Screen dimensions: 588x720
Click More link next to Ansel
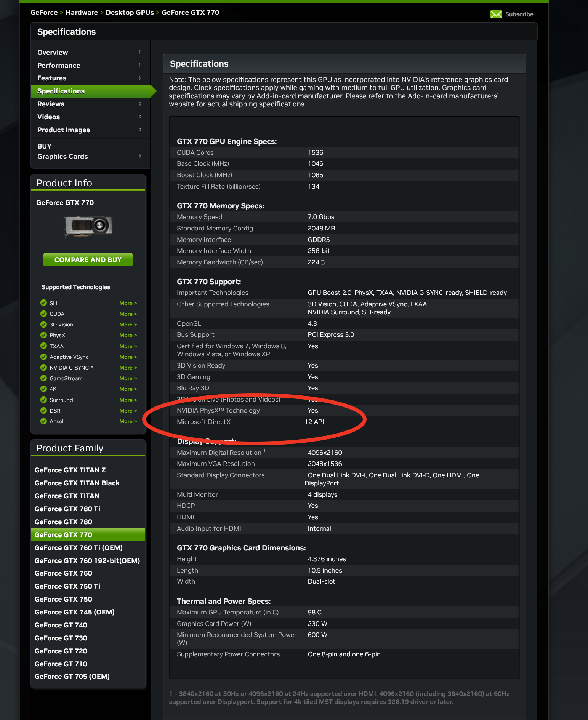tap(128, 421)
